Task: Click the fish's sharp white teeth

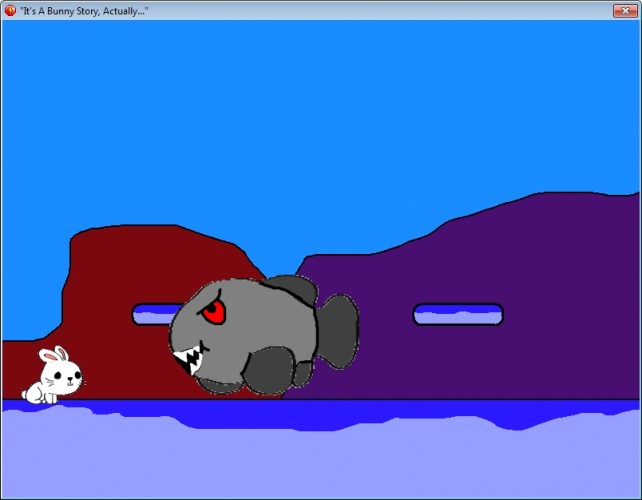Action: (189, 359)
